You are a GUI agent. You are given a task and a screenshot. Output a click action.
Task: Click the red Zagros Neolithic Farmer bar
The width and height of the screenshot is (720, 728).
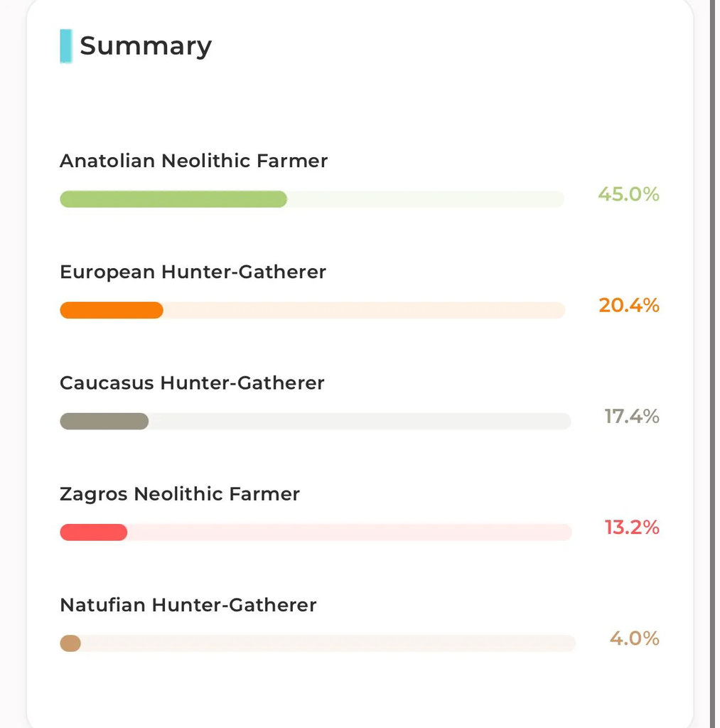pyautogui.click(x=94, y=532)
